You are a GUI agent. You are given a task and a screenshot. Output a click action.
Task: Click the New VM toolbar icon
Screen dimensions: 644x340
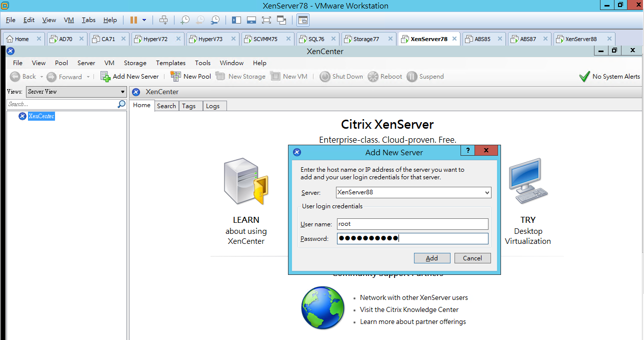tap(275, 76)
